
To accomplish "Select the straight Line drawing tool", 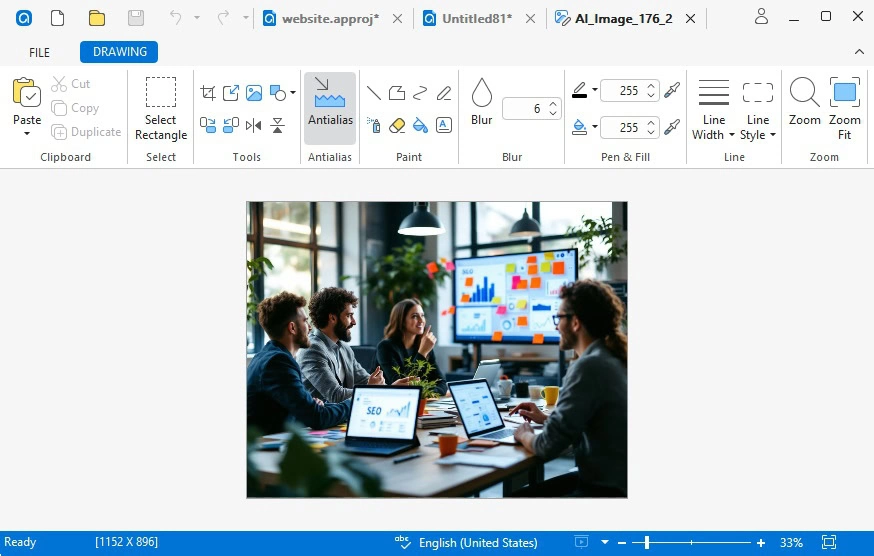I will click(x=374, y=93).
